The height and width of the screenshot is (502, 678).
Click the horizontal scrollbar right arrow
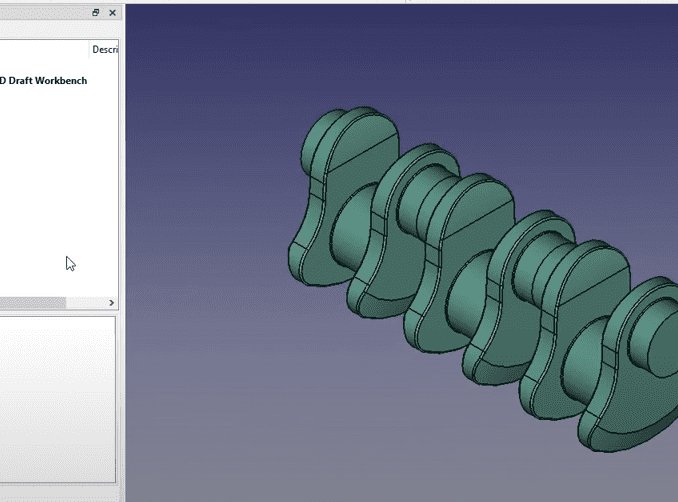click(112, 303)
